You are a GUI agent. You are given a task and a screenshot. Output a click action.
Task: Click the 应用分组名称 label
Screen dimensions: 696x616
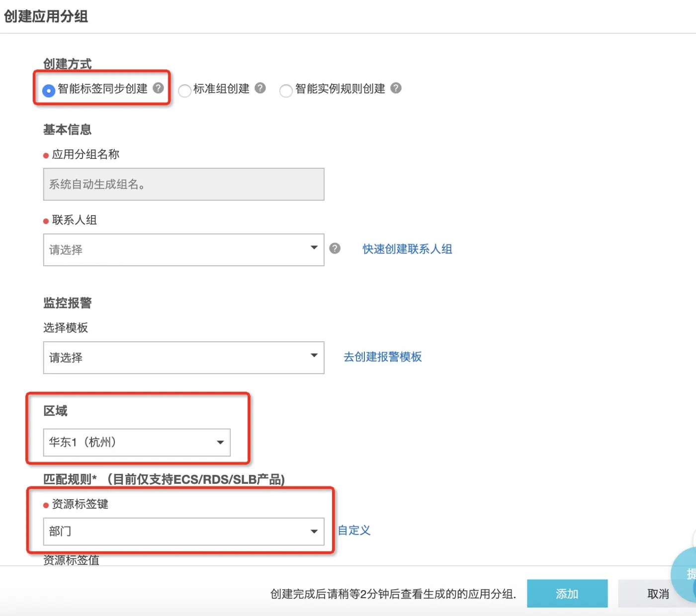point(86,154)
